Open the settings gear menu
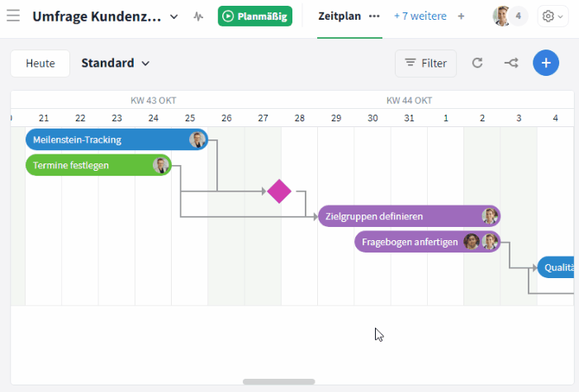579x392 pixels. coord(553,17)
